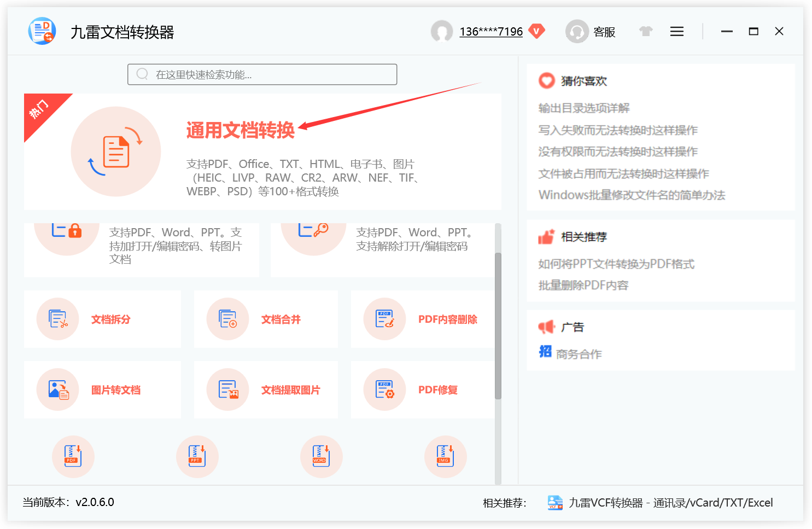This screenshot has height=529, width=812.
Task: Open the 客服 customer service icon
Action: tap(577, 31)
